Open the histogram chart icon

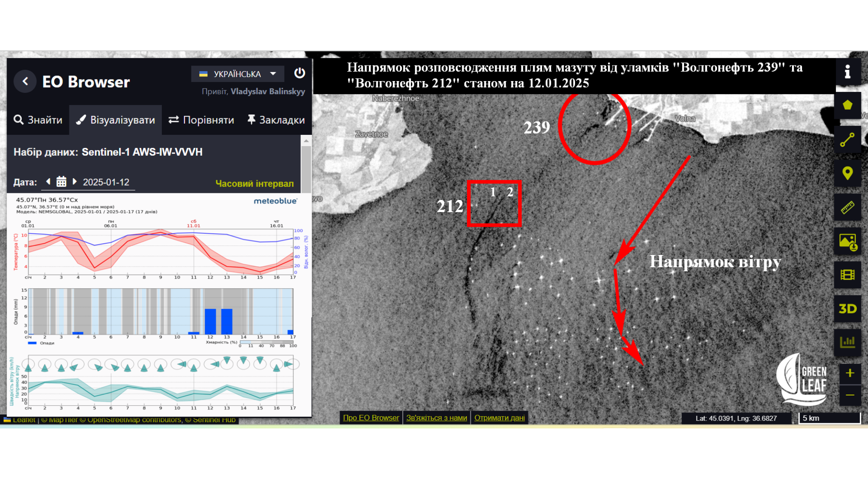(848, 343)
